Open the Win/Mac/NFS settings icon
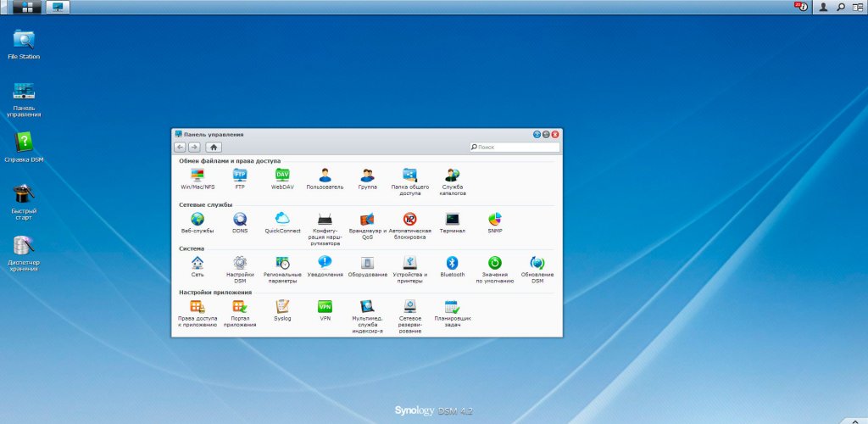This screenshot has width=868, height=424. (198, 175)
